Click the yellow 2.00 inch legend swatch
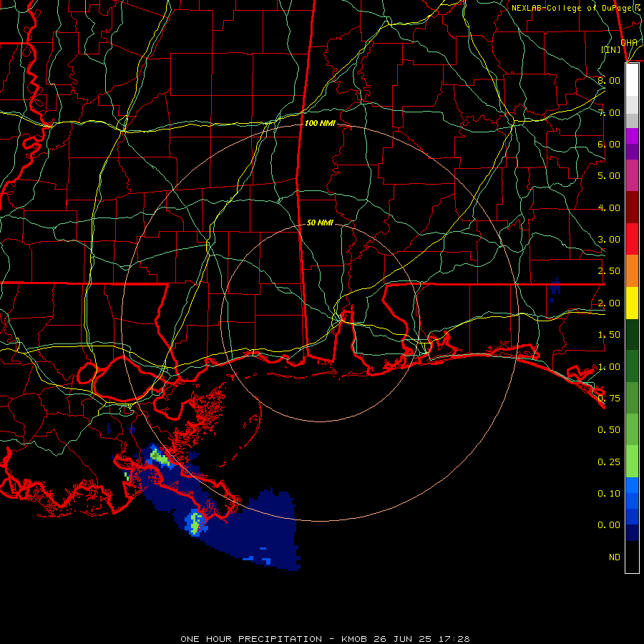This screenshot has height=644, width=644. click(x=632, y=303)
